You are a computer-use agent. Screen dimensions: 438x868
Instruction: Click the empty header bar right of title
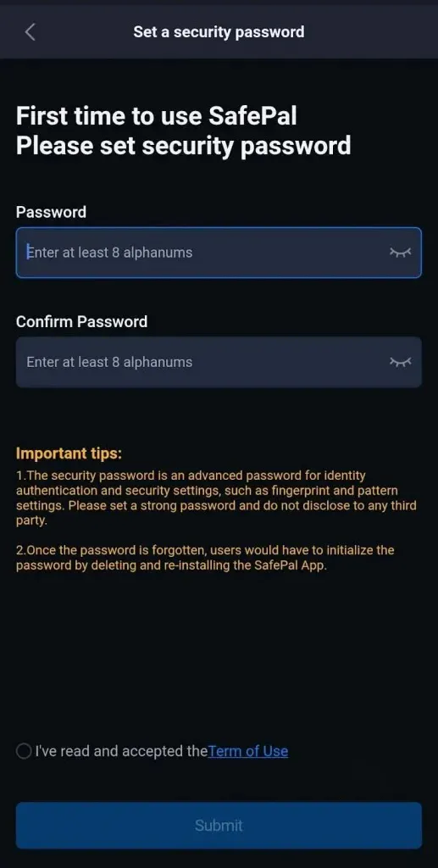[x=370, y=31]
